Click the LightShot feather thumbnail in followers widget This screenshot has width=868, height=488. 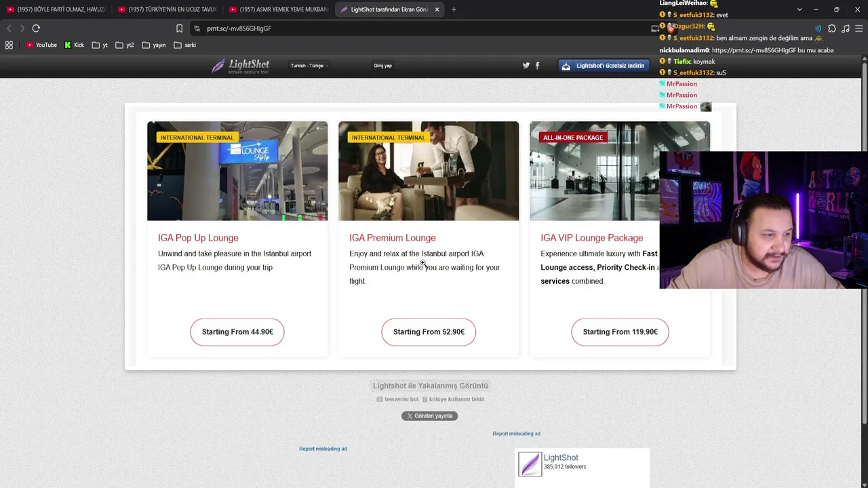pyautogui.click(x=530, y=464)
